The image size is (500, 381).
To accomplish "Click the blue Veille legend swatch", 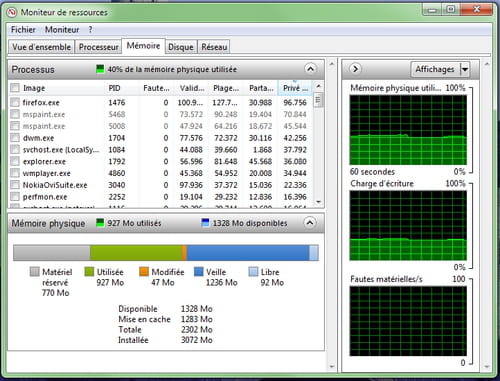I will (x=199, y=272).
